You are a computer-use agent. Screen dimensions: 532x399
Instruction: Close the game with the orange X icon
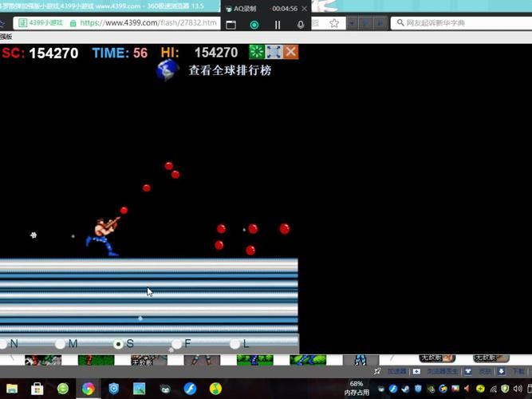point(290,52)
